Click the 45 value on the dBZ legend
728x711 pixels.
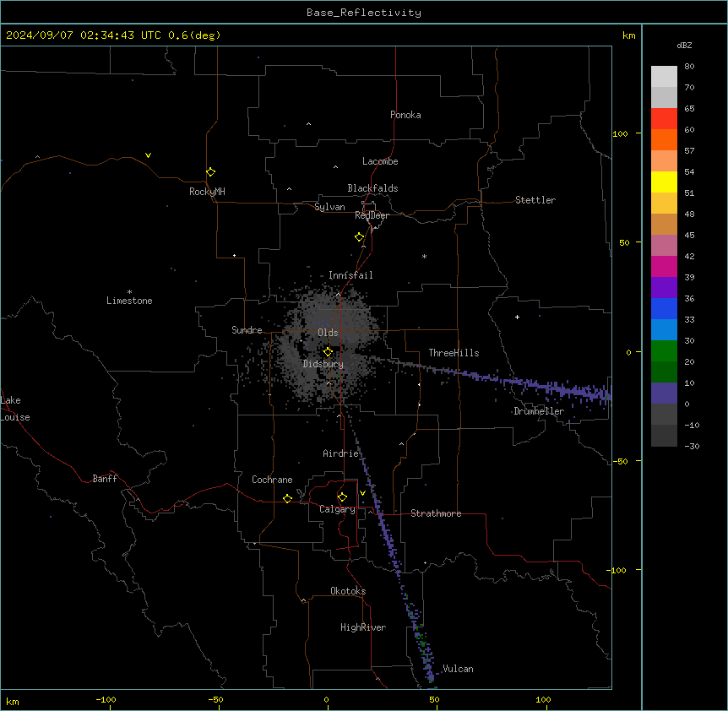(x=689, y=236)
